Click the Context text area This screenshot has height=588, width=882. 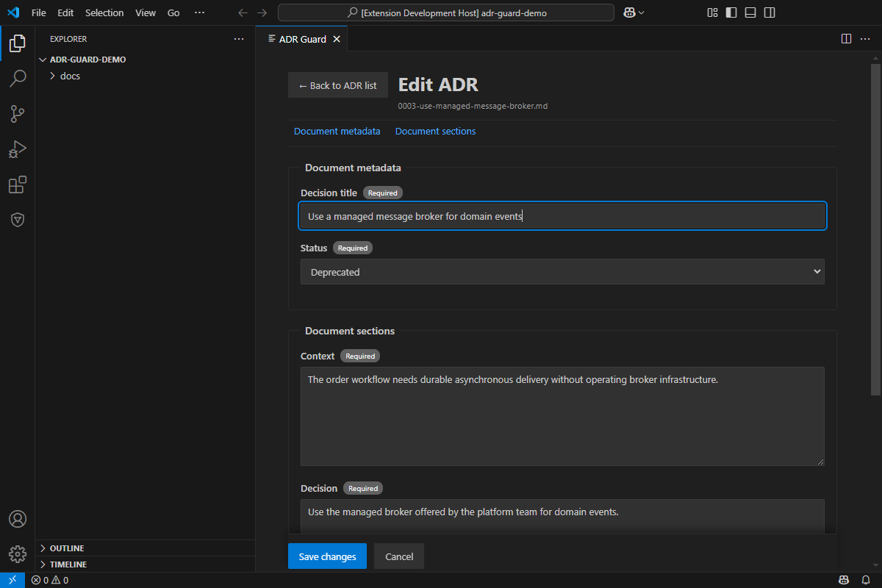pos(562,416)
